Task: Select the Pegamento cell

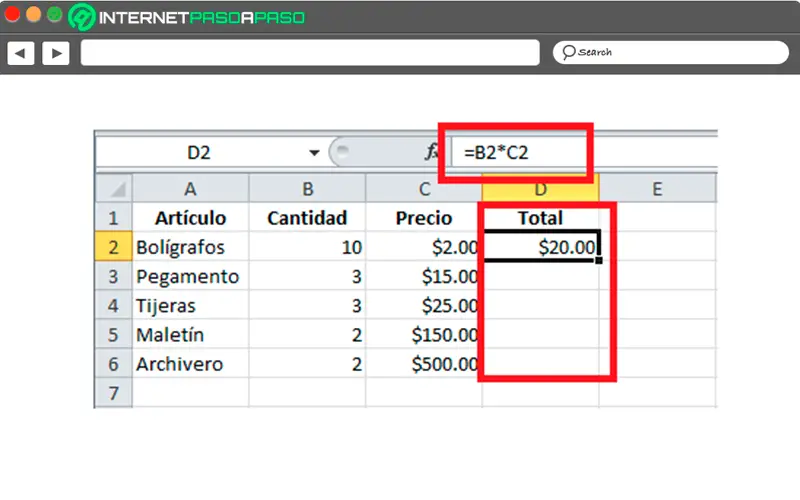Action: 191,277
